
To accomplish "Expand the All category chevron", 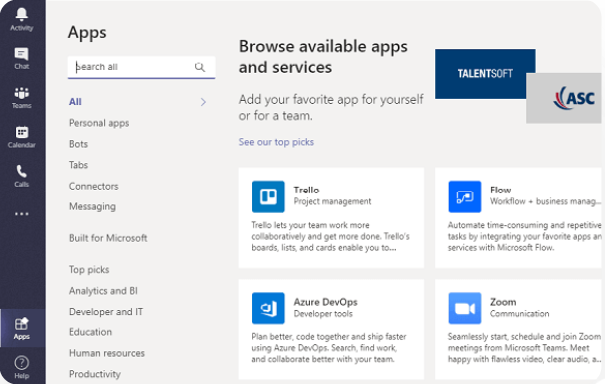I will (x=203, y=102).
